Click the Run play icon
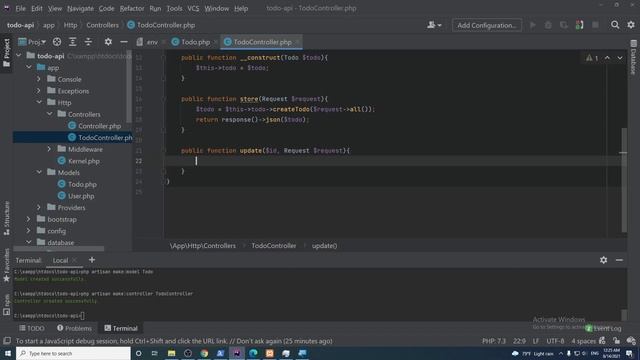This screenshot has width=640, height=360. [x=533, y=25]
